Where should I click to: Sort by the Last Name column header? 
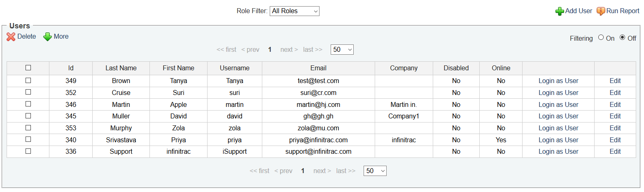pyautogui.click(x=121, y=68)
